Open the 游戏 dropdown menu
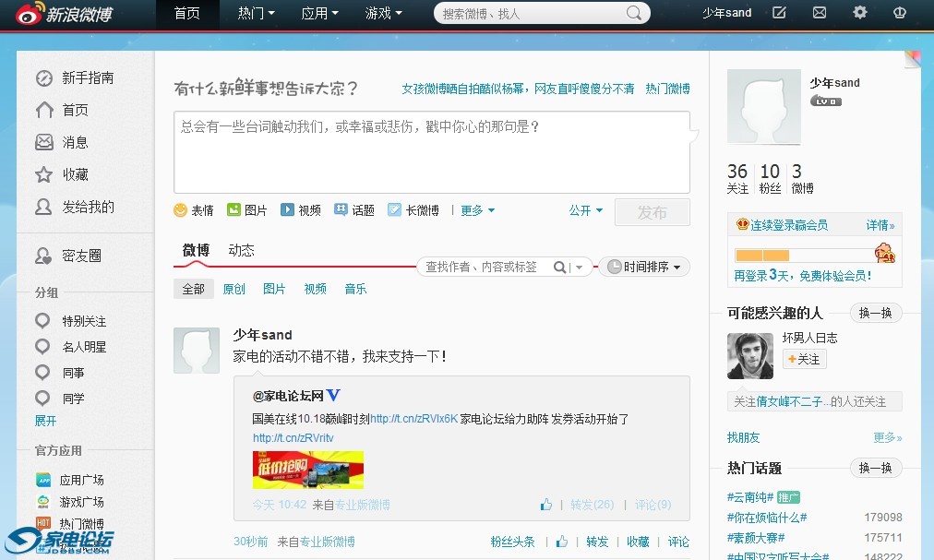Viewport: 934px width, 560px height. (384, 14)
